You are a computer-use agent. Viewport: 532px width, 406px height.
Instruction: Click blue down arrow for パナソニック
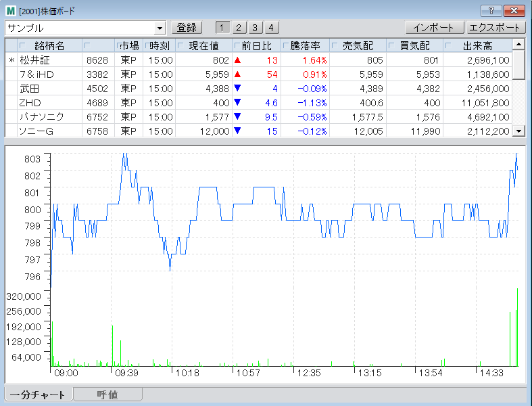[x=237, y=117]
